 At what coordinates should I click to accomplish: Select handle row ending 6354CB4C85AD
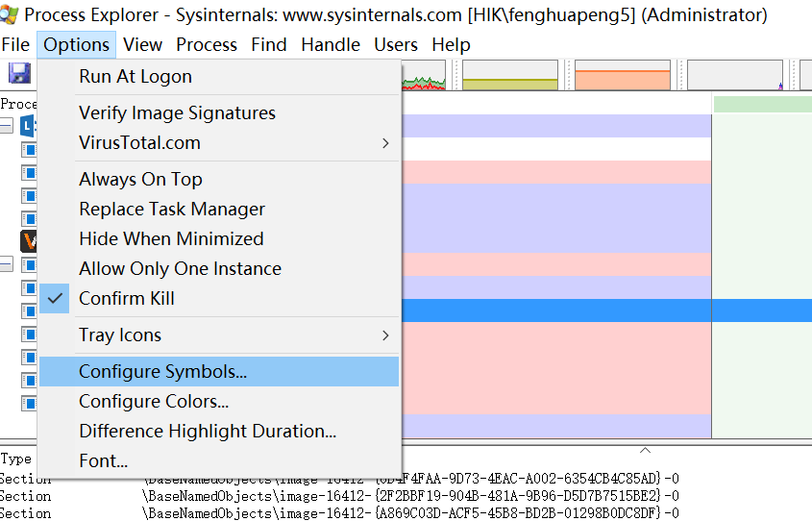pyautogui.click(x=339, y=479)
